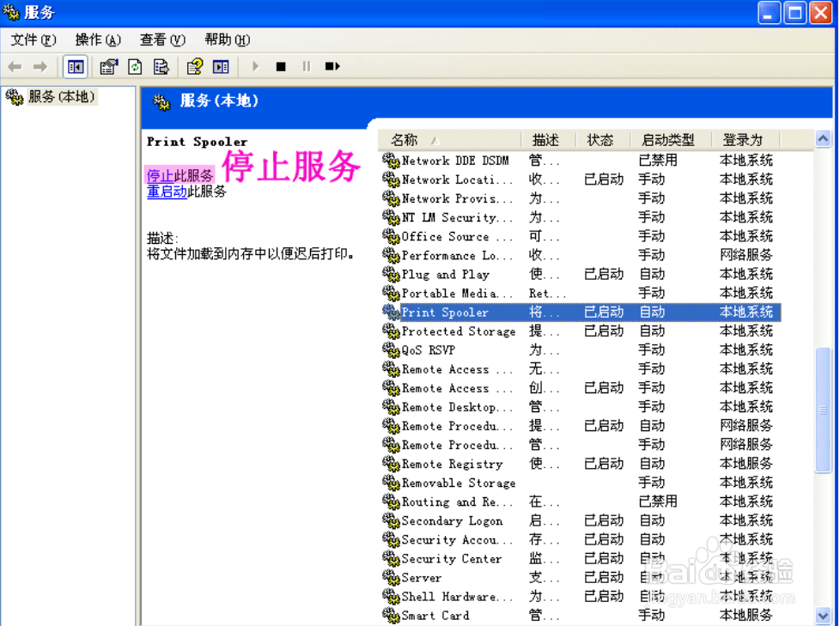Screen dimensions: 840x626
Task: Select the Network Provis... service icon
Action: (391, 198)
